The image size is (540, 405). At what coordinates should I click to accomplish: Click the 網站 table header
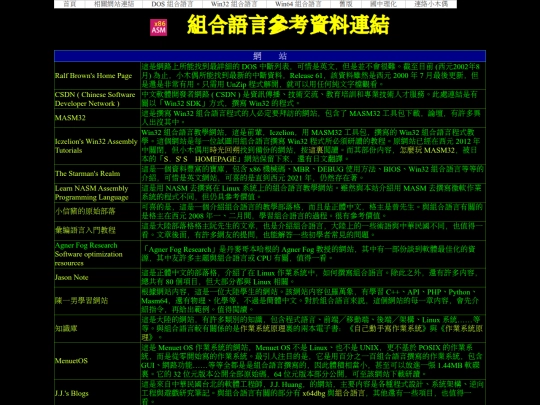(x=270, y=56)
